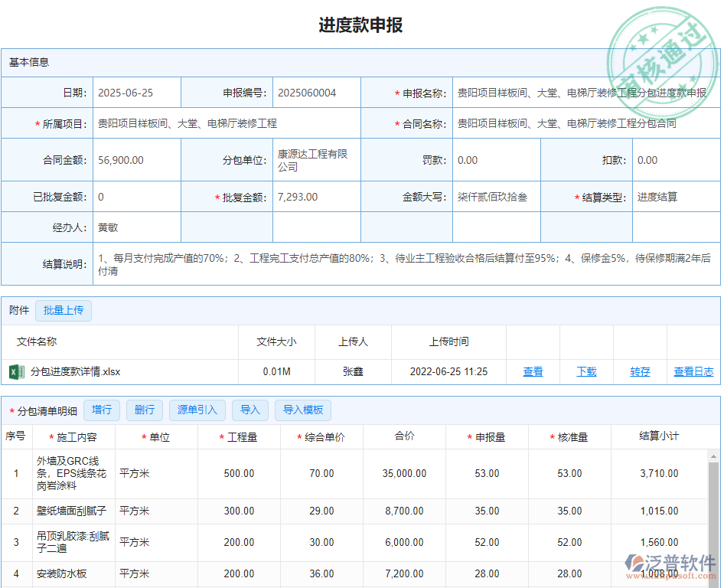Click the 转存 link for the attachment

(640, 372)
